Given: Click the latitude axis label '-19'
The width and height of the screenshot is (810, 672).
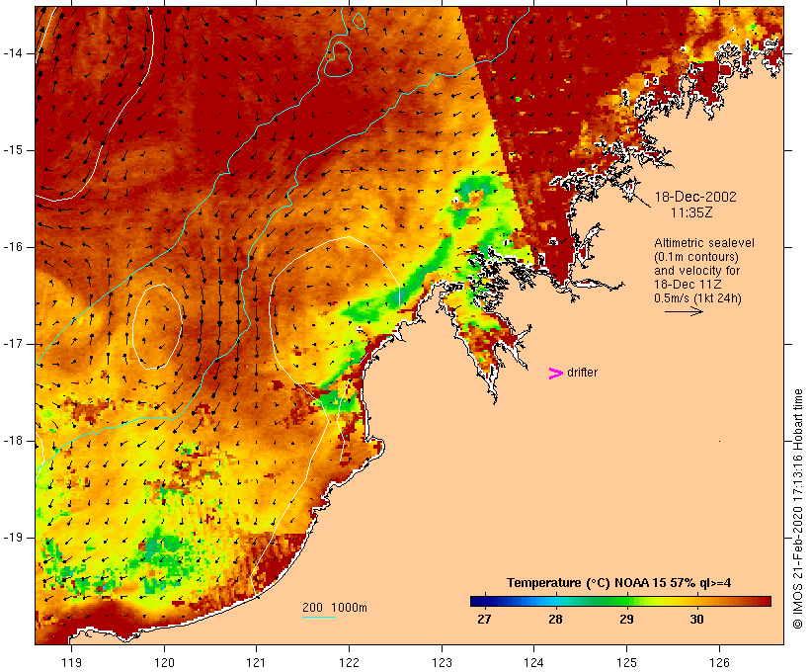Looking at the screenshot, I should [x=13, y=538].
